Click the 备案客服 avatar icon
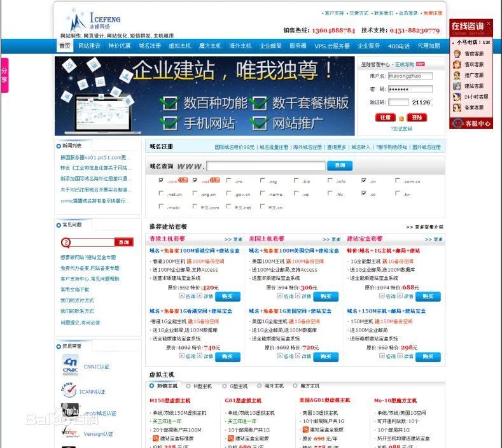The width and height of the screenshot is (502, 448). click(457, 108)
